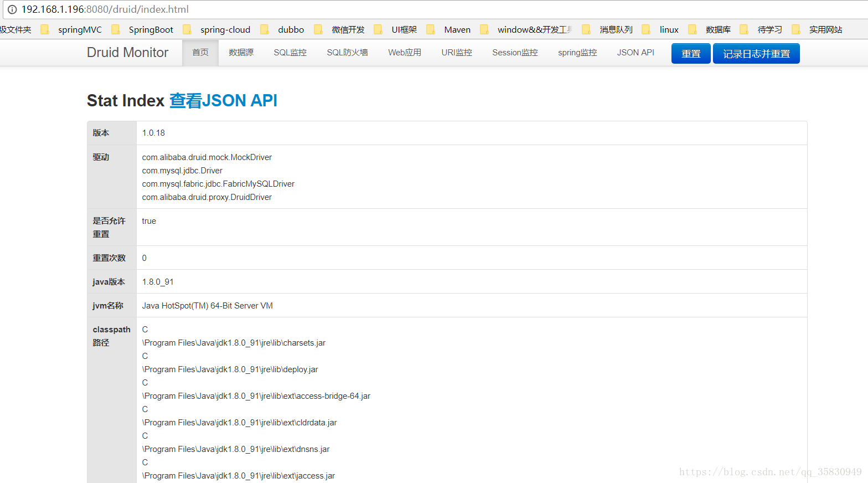Click the dnsns.jar classpath entry

pyautogui.click(x=236, y=449)
